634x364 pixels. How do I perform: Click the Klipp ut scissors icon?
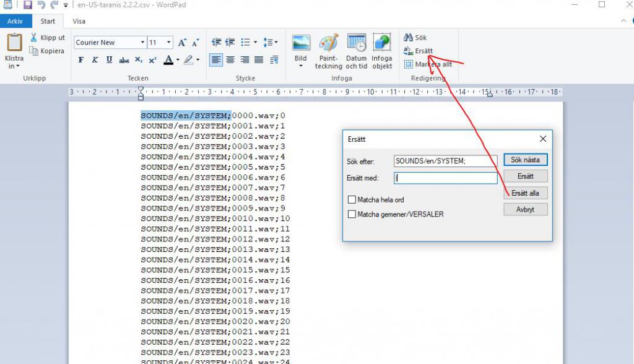33,38
